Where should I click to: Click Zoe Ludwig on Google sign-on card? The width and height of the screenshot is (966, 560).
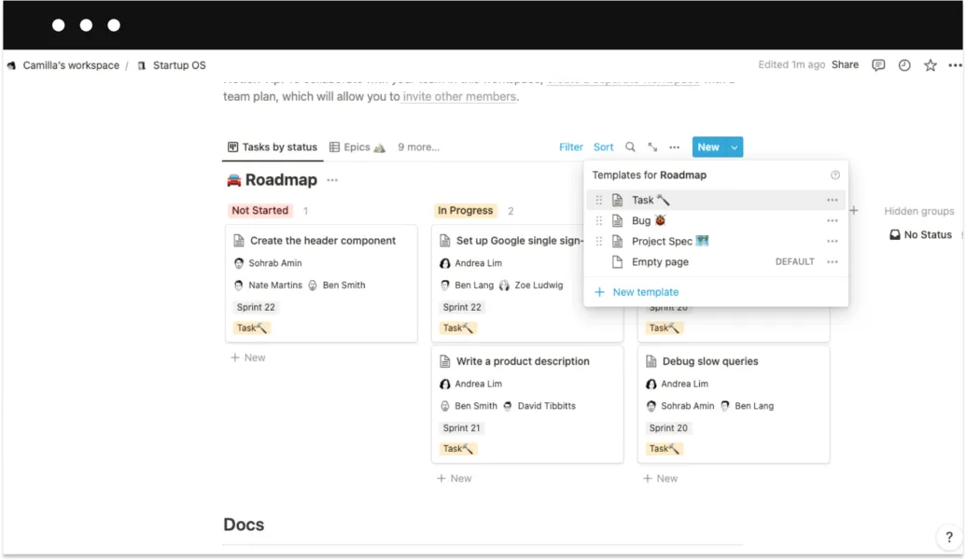click(531, 286)
